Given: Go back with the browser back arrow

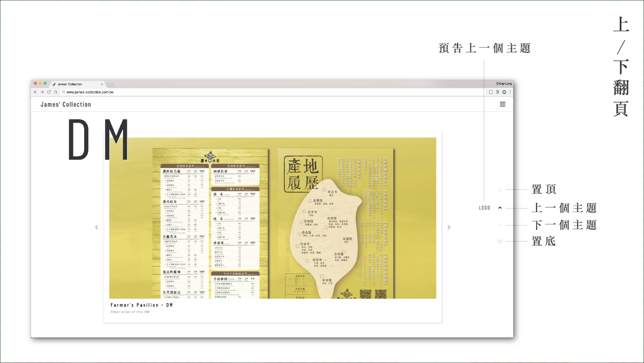Looking at the screenshot, I should point(35,92).
